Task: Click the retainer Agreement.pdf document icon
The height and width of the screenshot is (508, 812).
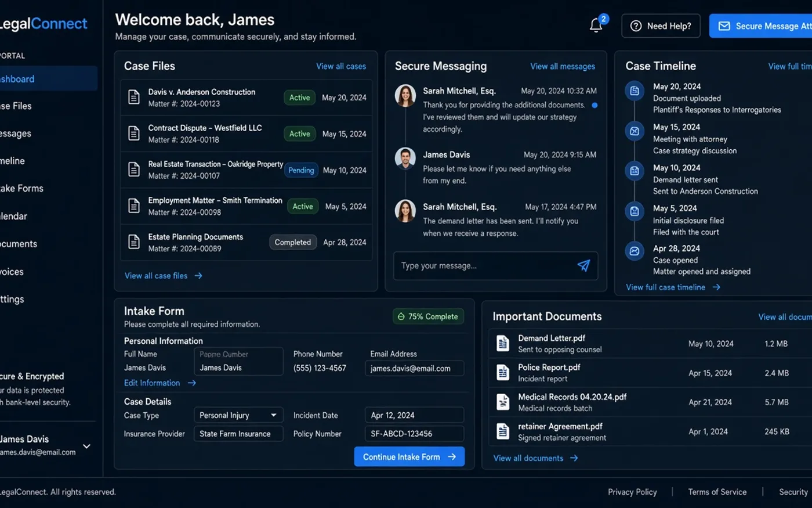Action: click(x=503, y=431)
